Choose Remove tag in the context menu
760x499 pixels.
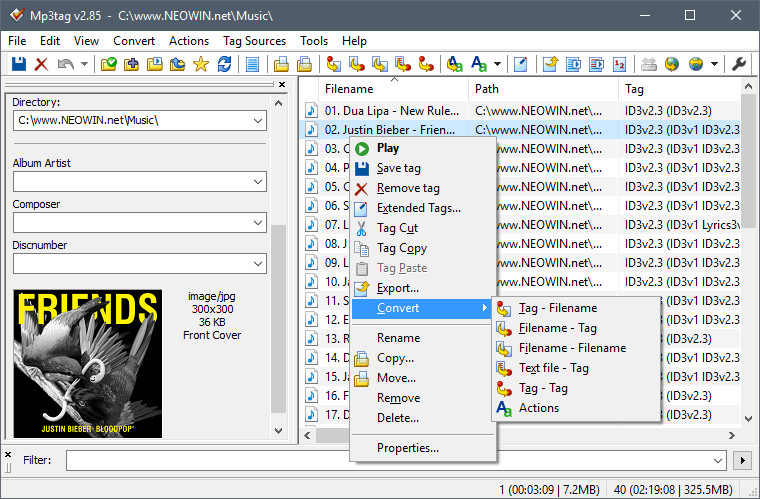pyautogui.click(x=423, y=188)
